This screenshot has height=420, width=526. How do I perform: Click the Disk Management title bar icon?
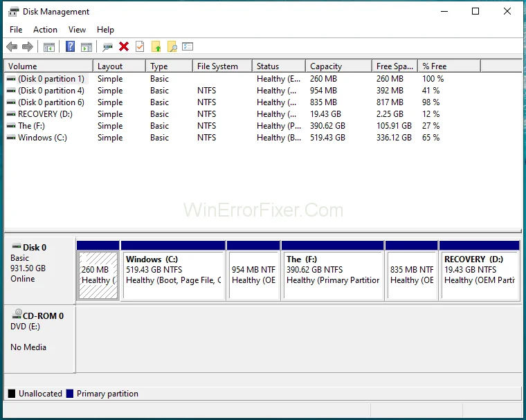pos(14,12)
